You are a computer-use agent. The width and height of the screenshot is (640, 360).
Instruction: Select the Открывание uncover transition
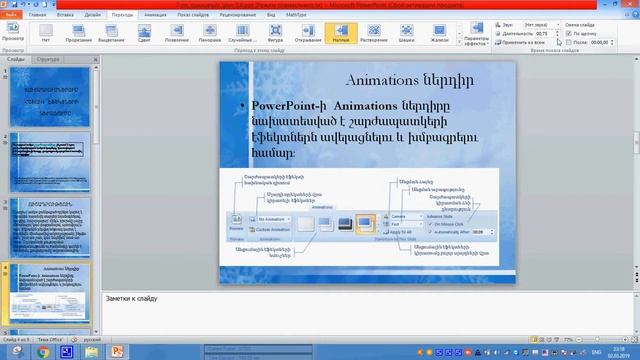click(x=308, y=33)
